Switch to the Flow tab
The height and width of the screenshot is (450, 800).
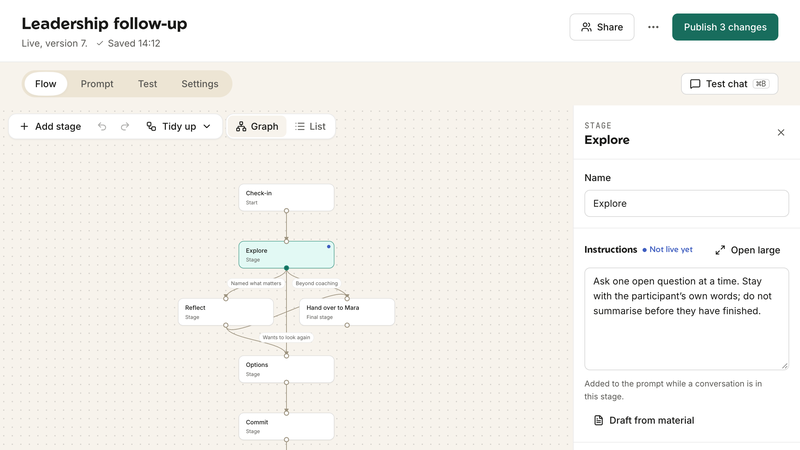[45, 84]
